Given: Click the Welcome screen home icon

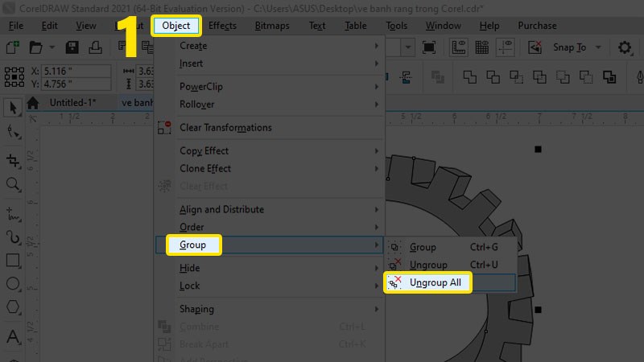Looking at the screenshot, I should (x=33, y=103).
